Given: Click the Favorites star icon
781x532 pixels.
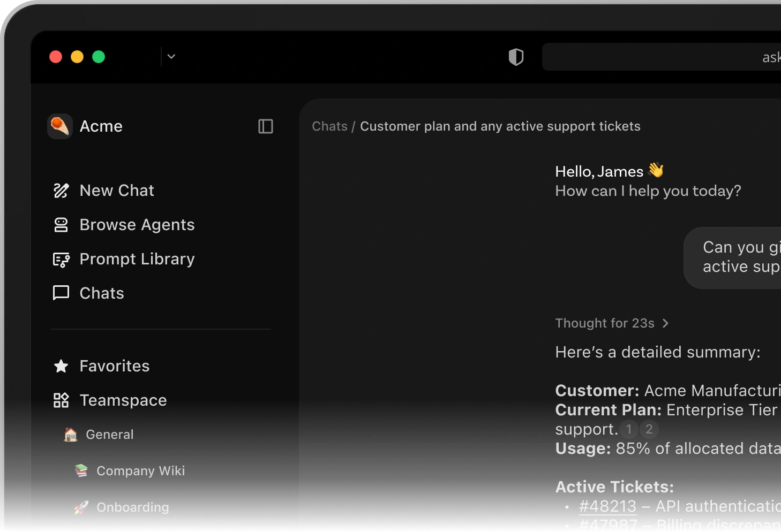Looking at the screenshot, I should [x=61, y=366].
